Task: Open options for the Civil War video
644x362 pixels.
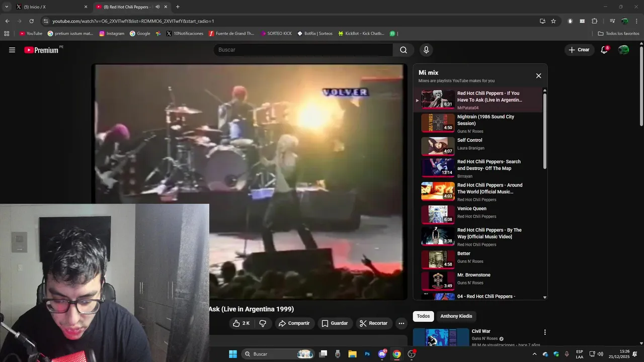Action: [x=544, y=332]
